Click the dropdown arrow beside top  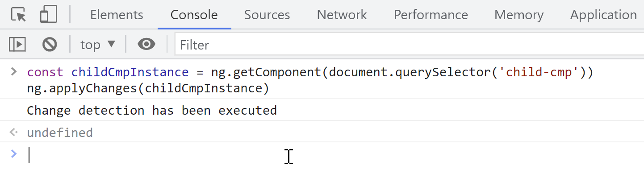[111, 44]
